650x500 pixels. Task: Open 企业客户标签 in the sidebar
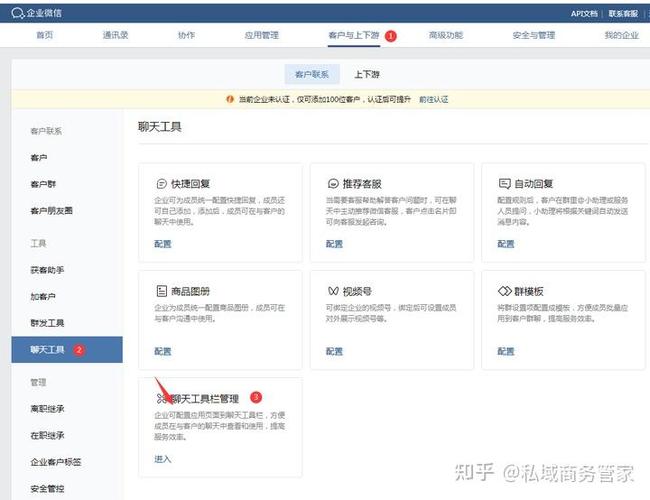click(x=56, y=462)
